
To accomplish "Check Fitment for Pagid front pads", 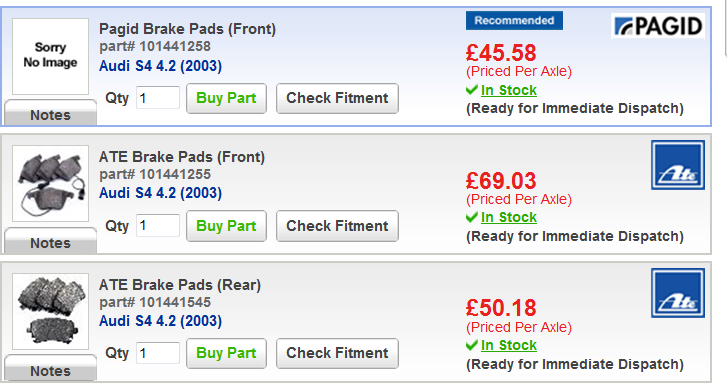I will coord(337,98).
